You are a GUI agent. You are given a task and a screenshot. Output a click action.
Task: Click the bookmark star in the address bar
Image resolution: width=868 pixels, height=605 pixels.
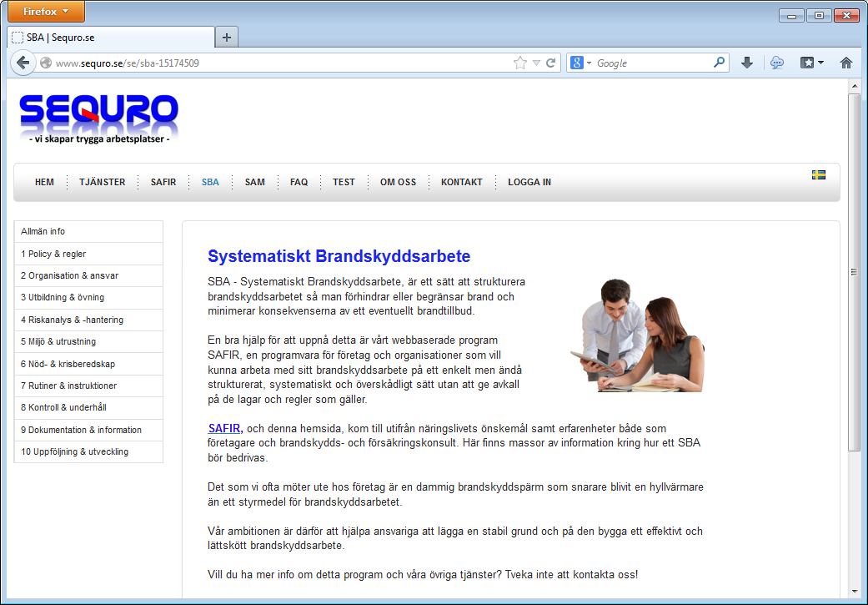[x=519, y=63]
